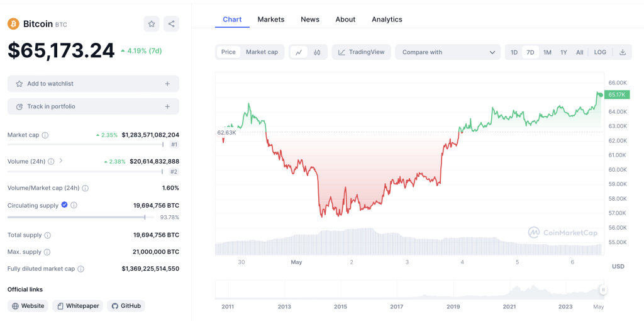This screenshot has height=321, width=644.
Task: Switch to the Chart tab
Action: [232, 20]
